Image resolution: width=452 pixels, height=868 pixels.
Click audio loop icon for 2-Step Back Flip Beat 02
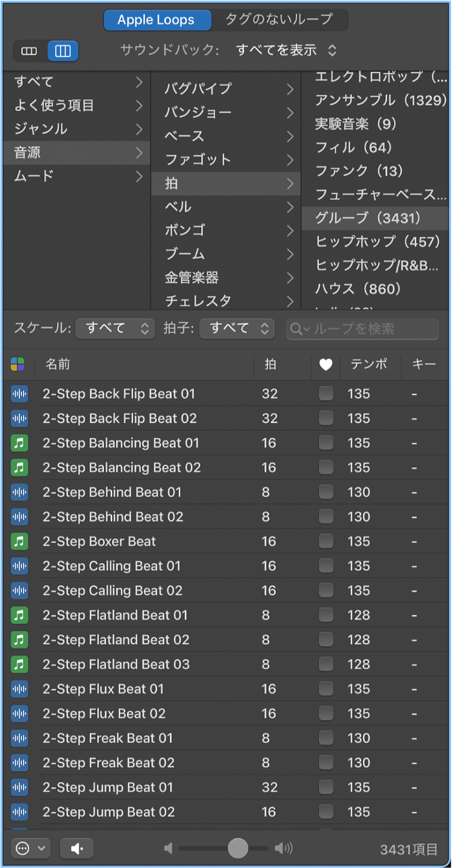pyautogui.click(x=19, y=418)
